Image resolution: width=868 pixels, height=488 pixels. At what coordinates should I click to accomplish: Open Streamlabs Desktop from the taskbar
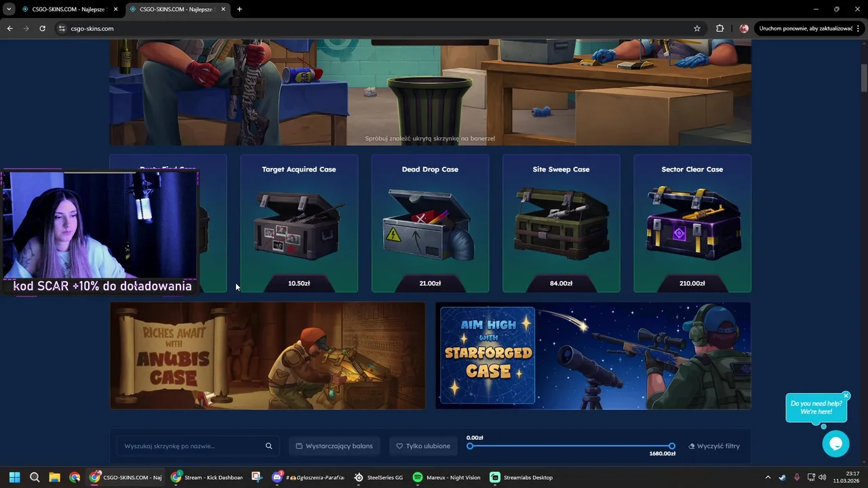tap(521, 477)
